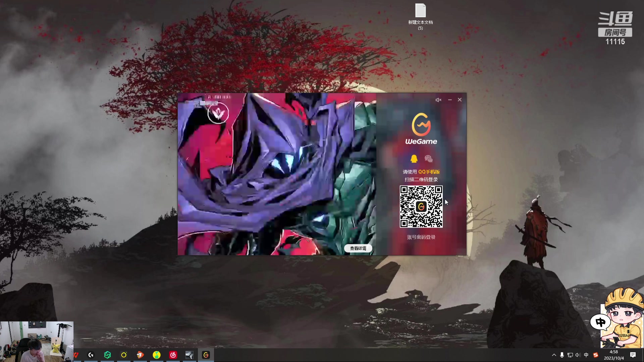
Task: Minimize the WeGame login window
Action: pyautogui.click(x=450, y=100)
